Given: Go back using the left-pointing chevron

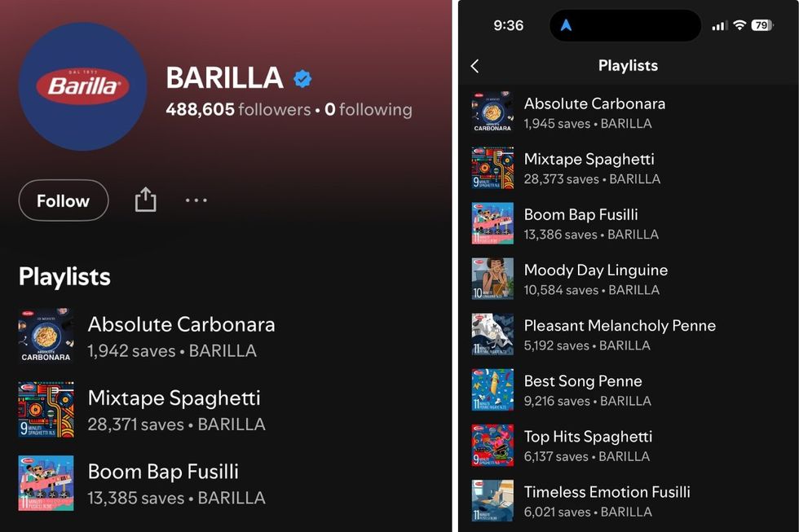Looking at the screenshot, I should click(x=476, y=65).
